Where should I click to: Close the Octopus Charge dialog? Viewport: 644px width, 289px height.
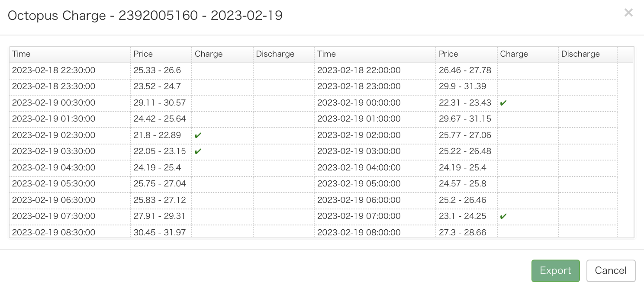click(628, 13)
